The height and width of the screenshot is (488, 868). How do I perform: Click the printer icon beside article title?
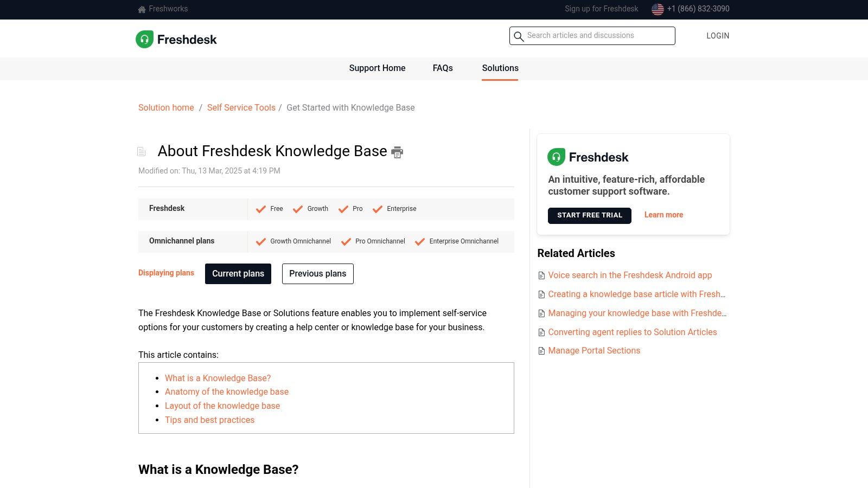pos(397,152)
